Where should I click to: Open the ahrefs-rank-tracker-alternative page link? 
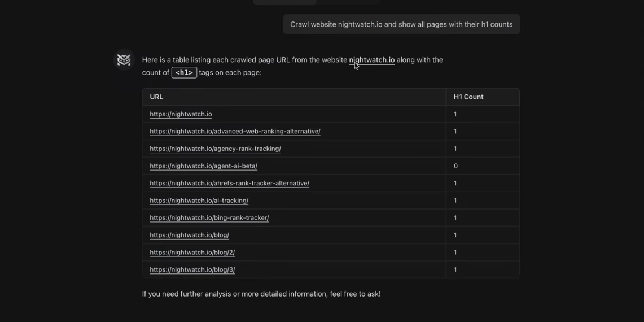tap(229, 183)
